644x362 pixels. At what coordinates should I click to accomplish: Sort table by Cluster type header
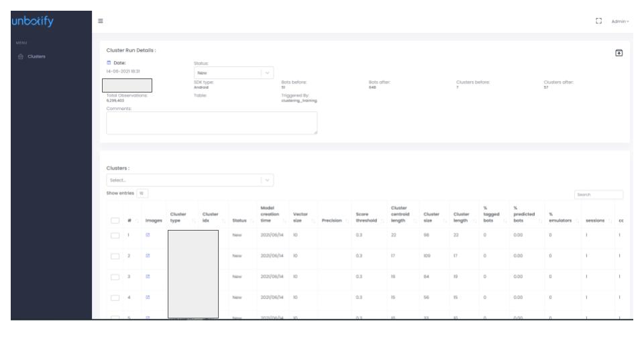(178, 217)
